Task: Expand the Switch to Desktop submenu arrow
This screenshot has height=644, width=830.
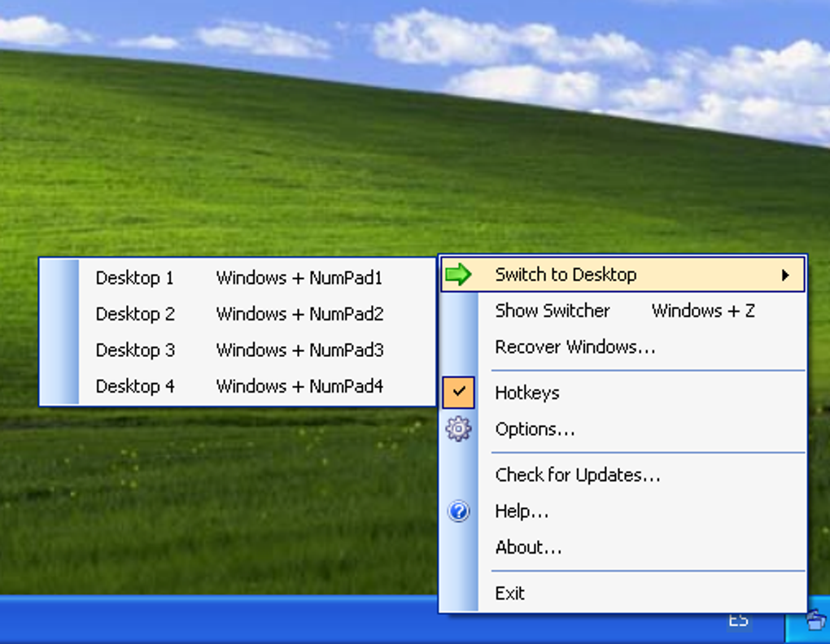Action: (x=785, y=275)
